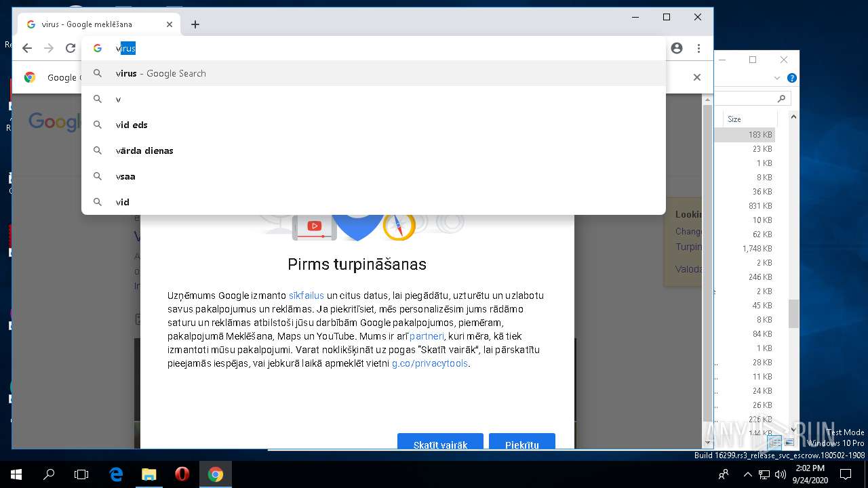The height and width of the screenshot is (488, 868).
Task: Open the volume control tray icon
Action: tap(780, 474)
